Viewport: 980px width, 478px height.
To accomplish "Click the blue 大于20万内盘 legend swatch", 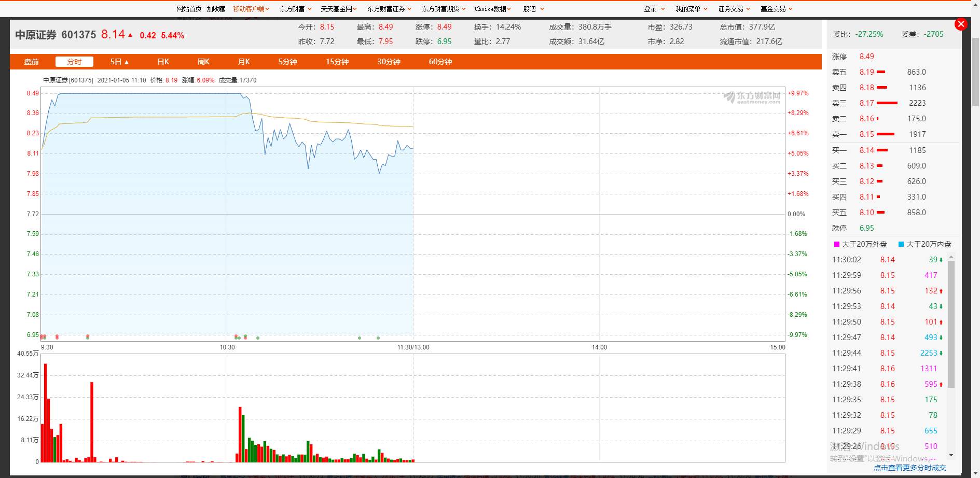I will tap(901, 244).
